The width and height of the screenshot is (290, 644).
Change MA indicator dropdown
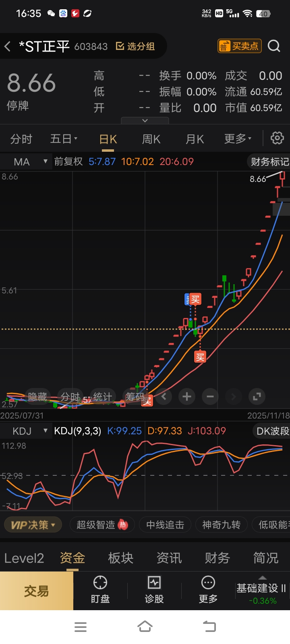tap(26, 162)
